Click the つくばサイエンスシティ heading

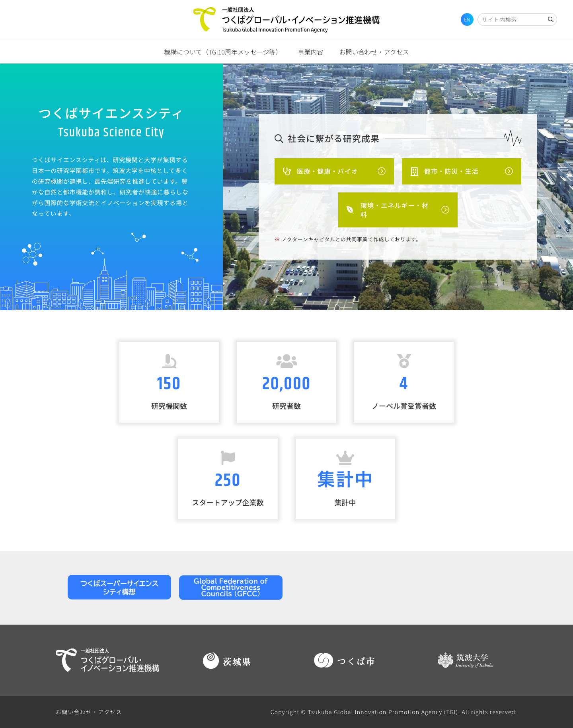coord(111,114)
